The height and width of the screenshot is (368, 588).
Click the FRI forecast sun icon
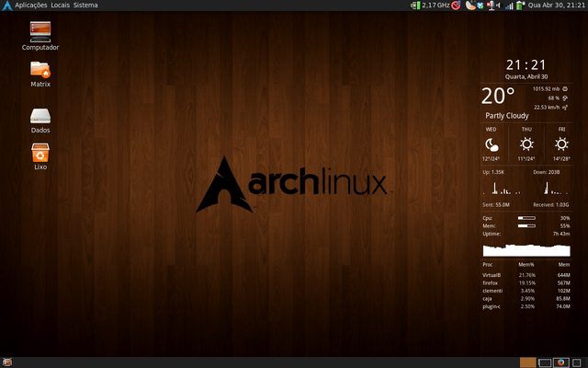pyautogui.click(x=561, y=144)
